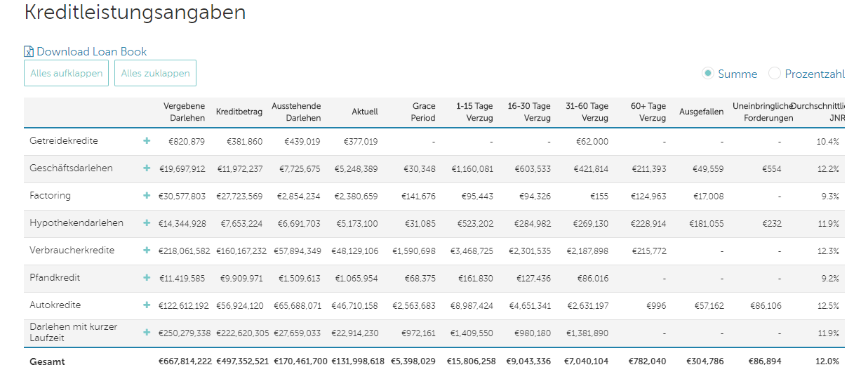Click the Vergebene Darlehen column header
Viewport: 868px width, 379px height.
point(185,112)
